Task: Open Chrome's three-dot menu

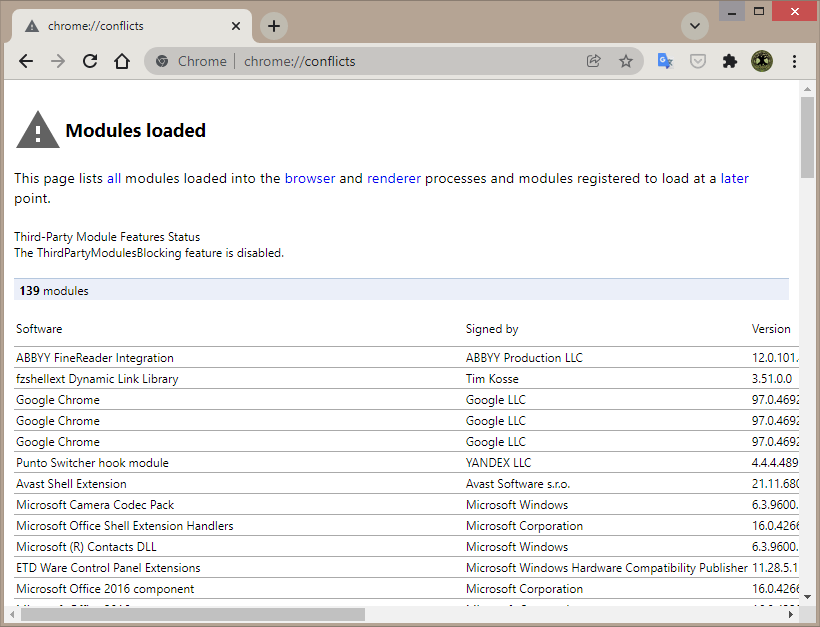Action: (x=794, y=61)
